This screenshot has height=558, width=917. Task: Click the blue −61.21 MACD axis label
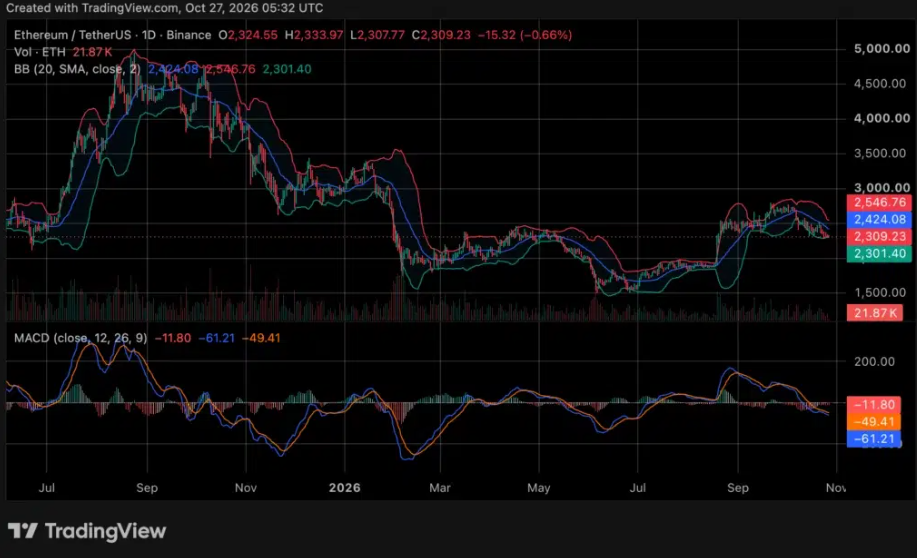(x=874, y=439)
